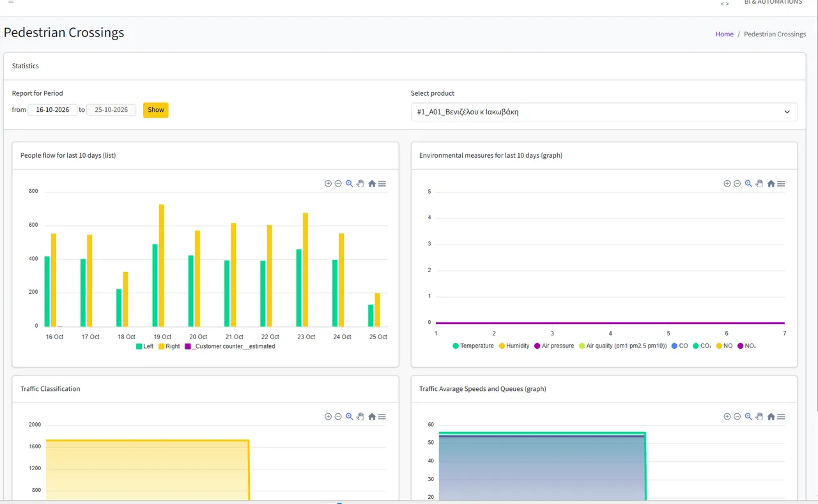Select the selection zoom tool on Environmental measures chart
The width and height of the screenshot is (818, 504).
pos(748,183)
